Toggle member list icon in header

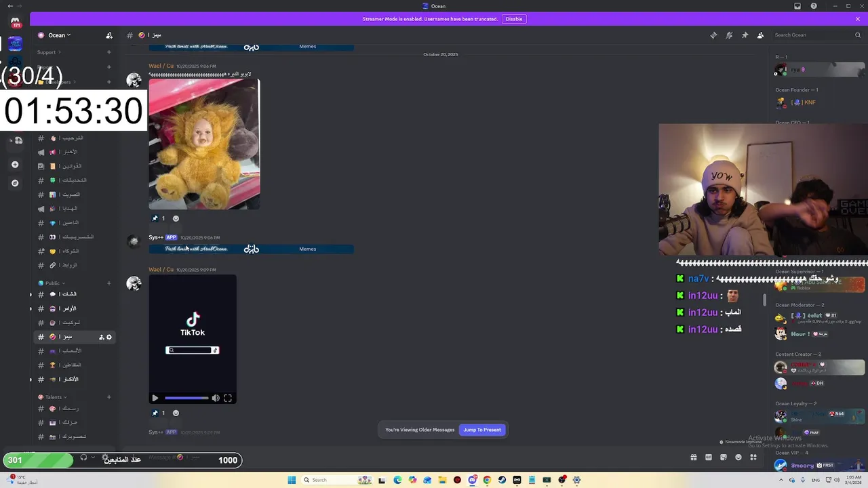[760, 35]
